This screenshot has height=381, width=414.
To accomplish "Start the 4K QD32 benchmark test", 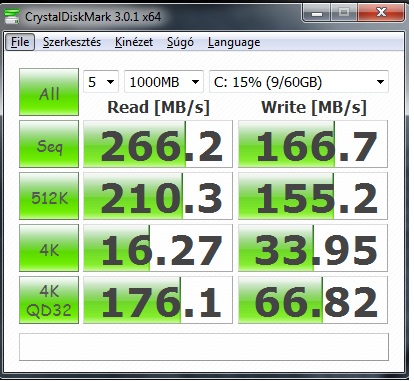I will pos(49,300).
